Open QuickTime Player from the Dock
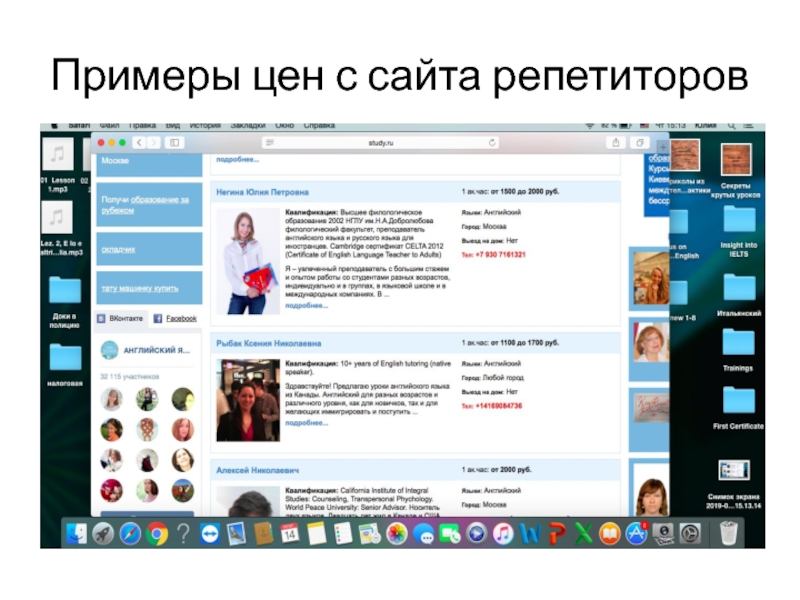Viewport: 800px width, 600px height. coord(477,534)
